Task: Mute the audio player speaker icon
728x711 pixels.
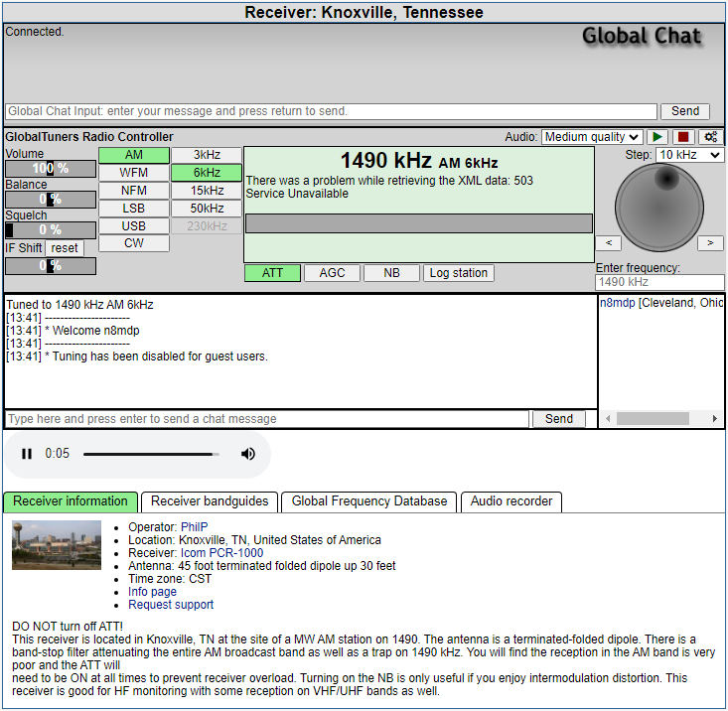Action: (x=248, y=454)
